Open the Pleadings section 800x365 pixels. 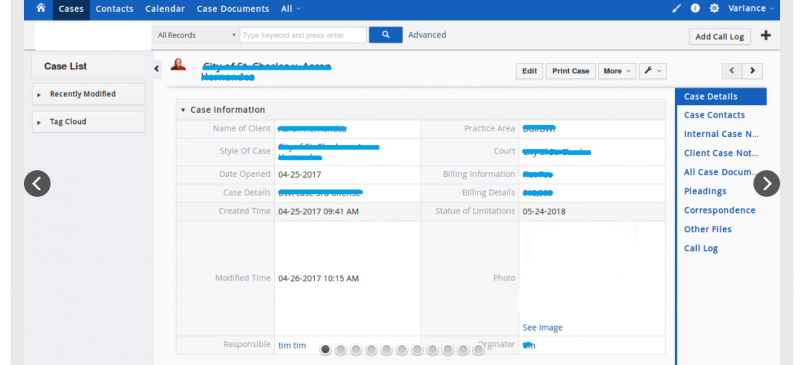tap(705, 191)
